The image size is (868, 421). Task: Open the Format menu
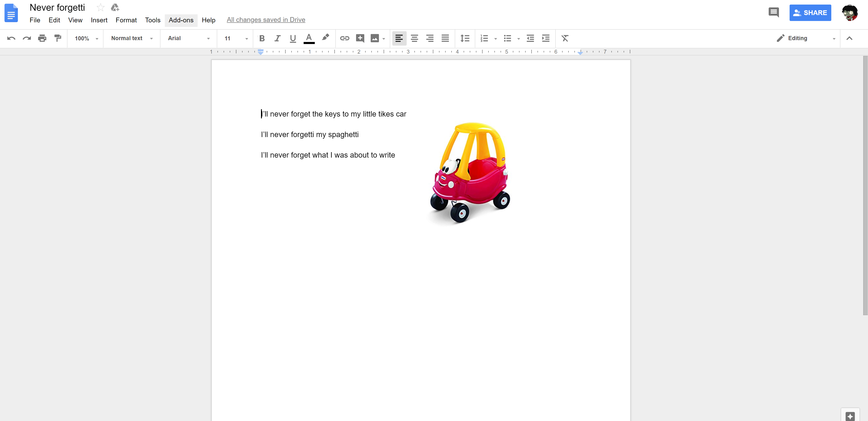pyautogui.click(x=126, y=20)
